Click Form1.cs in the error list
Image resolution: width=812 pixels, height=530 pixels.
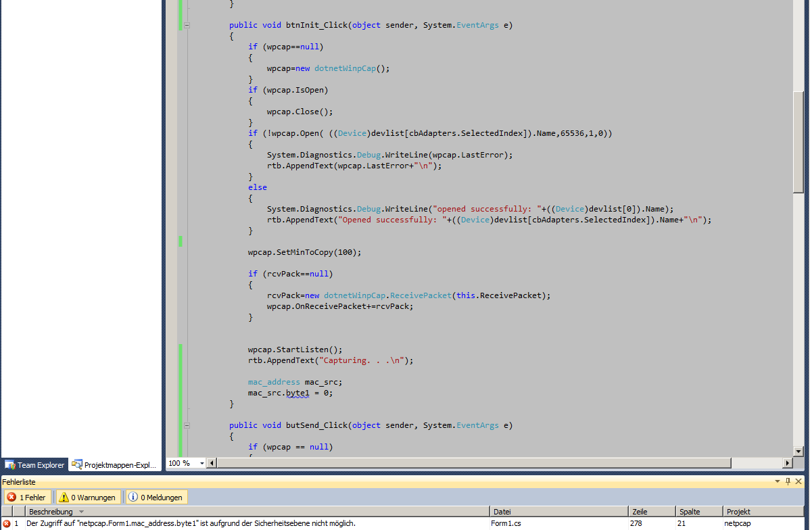[x=506, y=523]
